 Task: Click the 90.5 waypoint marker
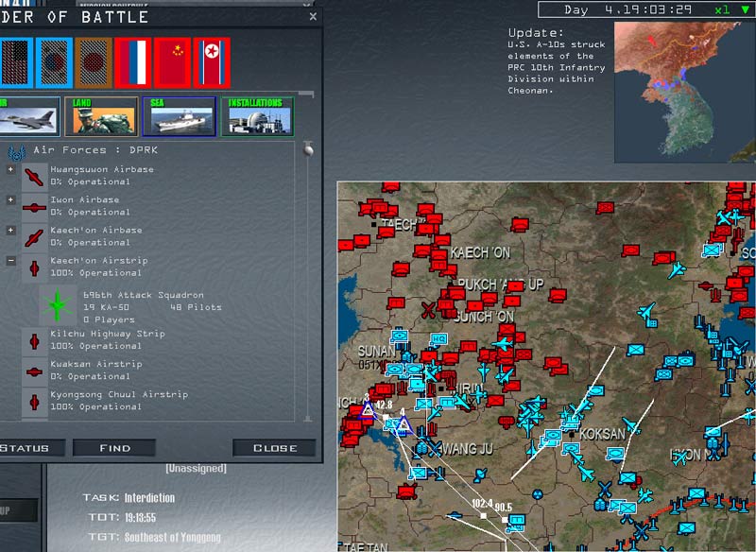click(505, 520)
